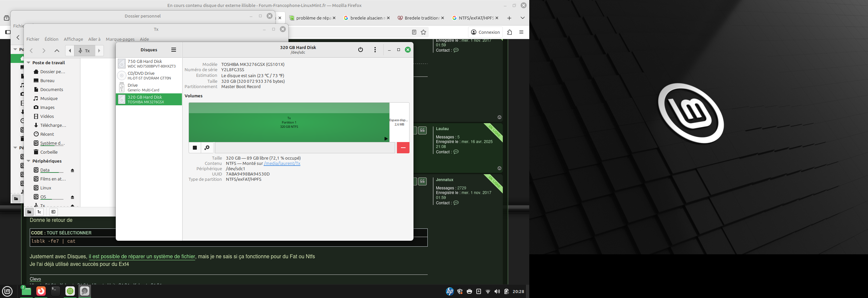Open the drive options three-dot menu
This screenshot has height=298, width=868.
[375, 50]
